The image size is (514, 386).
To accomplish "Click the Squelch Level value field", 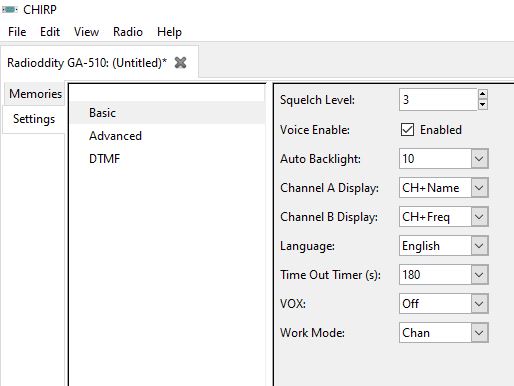I will pyautogui.click(x=438, y=100).
